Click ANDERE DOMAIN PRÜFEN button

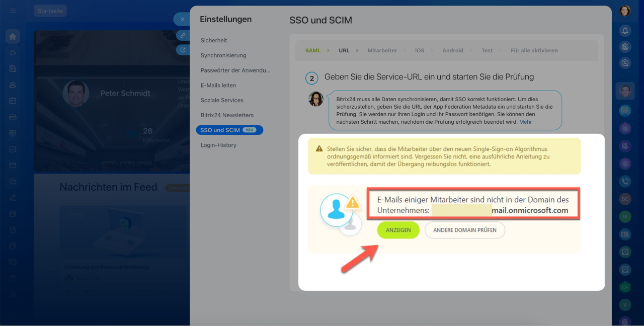(465, 230)
